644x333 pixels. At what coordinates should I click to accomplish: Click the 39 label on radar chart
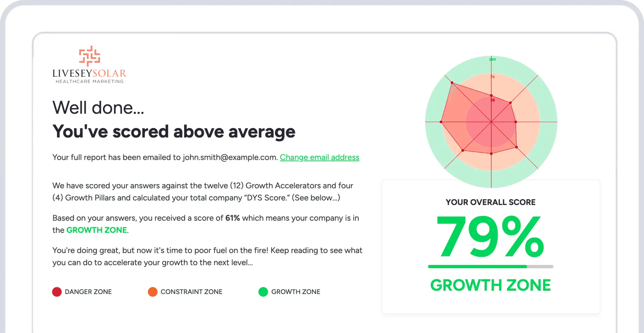493,100
